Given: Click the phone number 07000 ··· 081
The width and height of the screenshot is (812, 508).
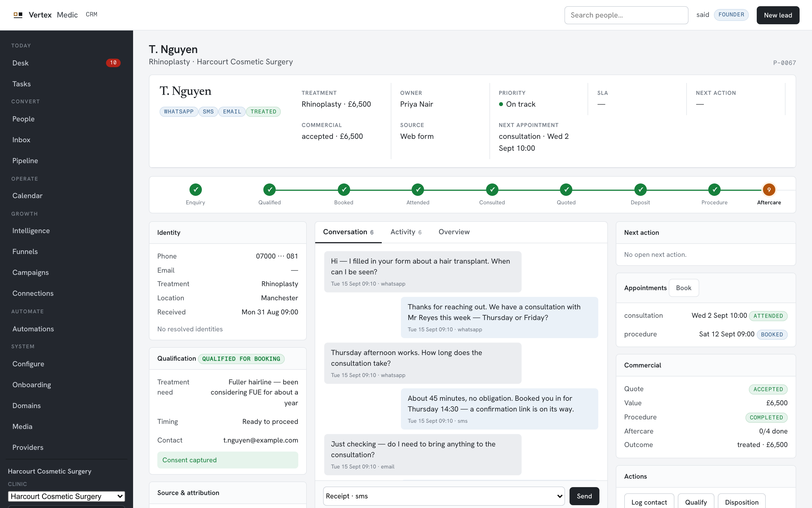Looking at the screenshot, I should coord(277,256).
